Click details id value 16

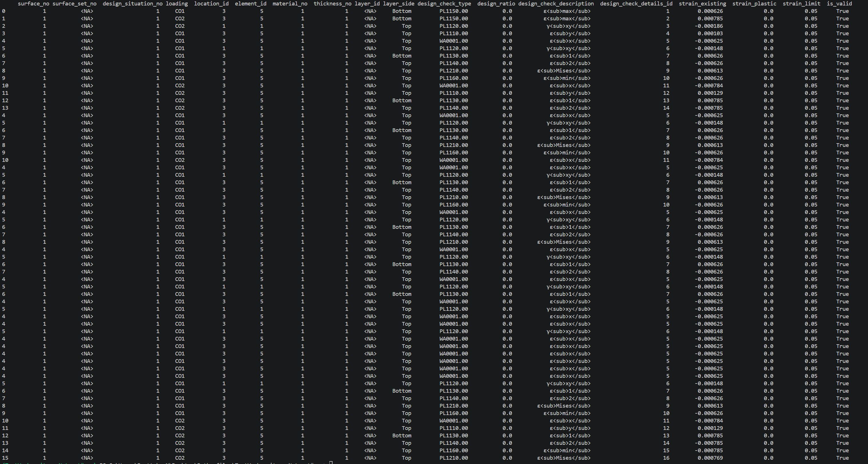tap(666, 458)
